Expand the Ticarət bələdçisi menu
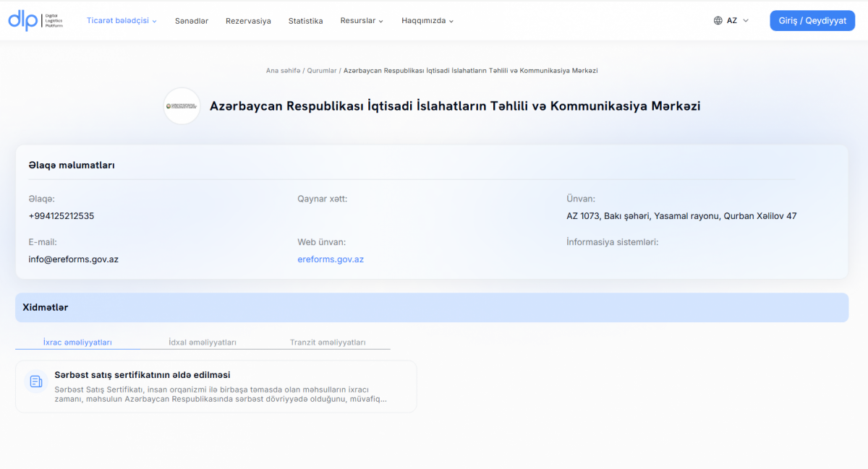The image size is (868, 469). 122,21
